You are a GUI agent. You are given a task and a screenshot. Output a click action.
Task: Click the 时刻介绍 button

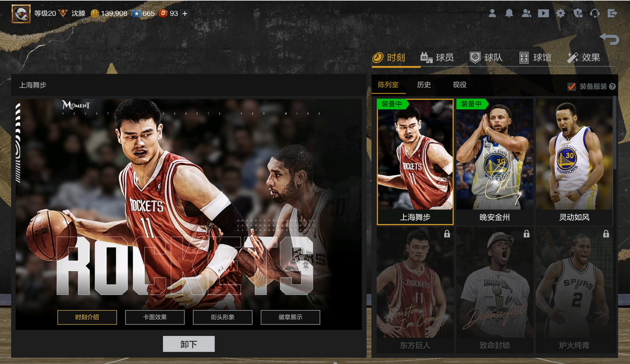[x=87, y=317]
